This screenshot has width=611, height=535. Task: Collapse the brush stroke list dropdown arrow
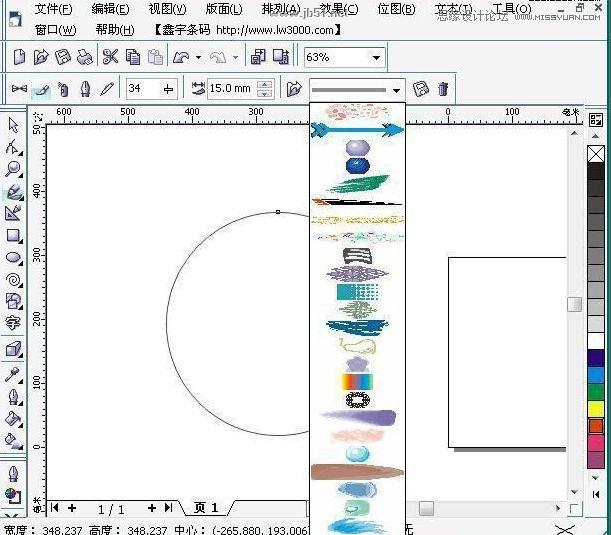click(396, 90)
